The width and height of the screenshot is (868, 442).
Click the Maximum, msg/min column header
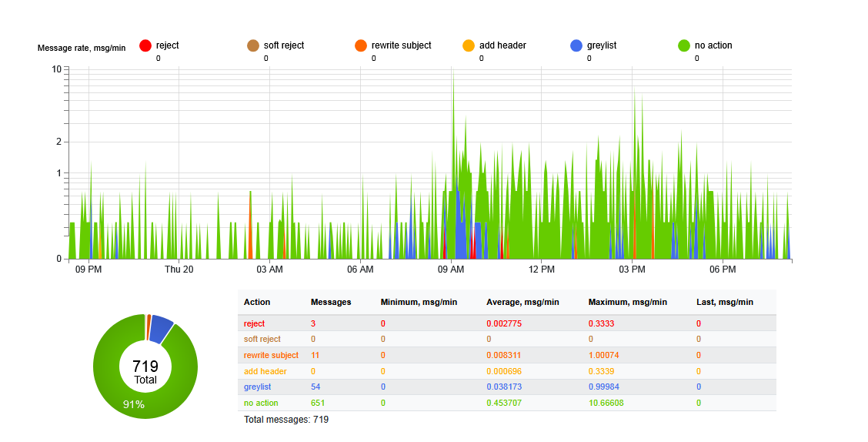(x=626, y=302)
